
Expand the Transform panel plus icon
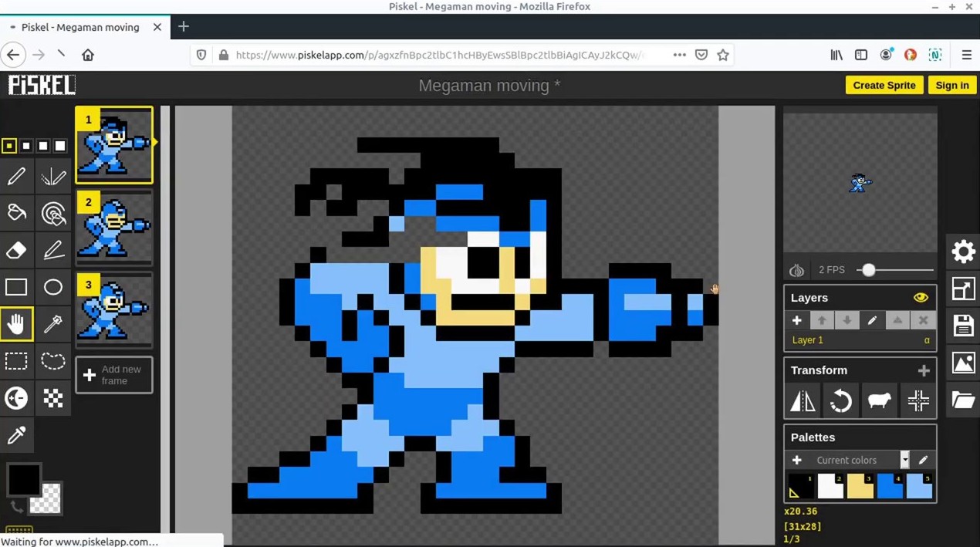coord(924,371)
